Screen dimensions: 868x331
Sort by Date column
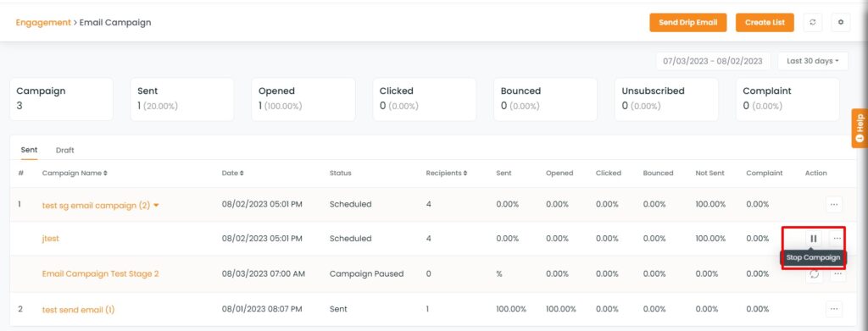pyautogui.click(x=232, y=173)
